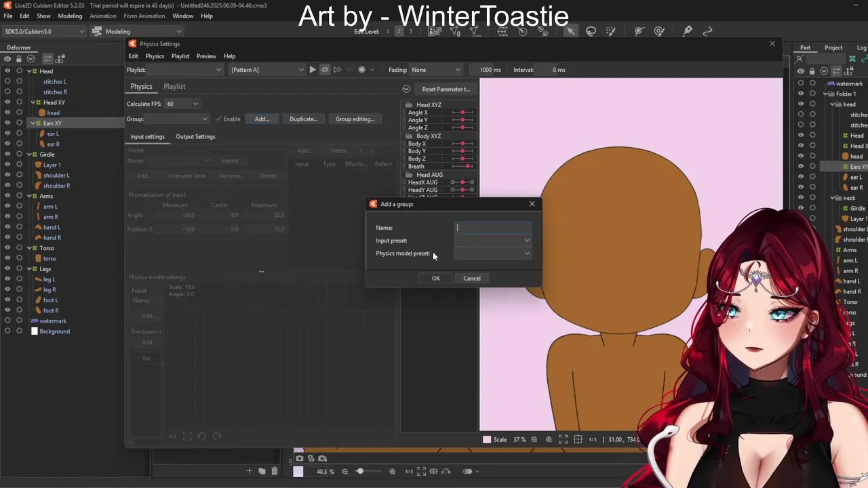Open the Fading dropdown
The height and width of the screenshot is (488, 868).
point(435,70)
